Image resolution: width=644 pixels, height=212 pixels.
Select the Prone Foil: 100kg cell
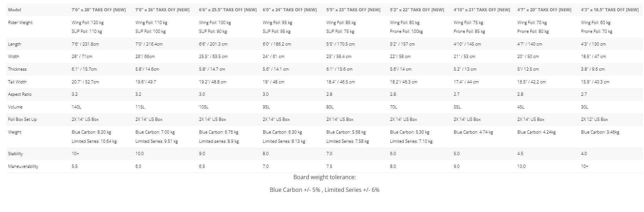(x=406, y=31)
